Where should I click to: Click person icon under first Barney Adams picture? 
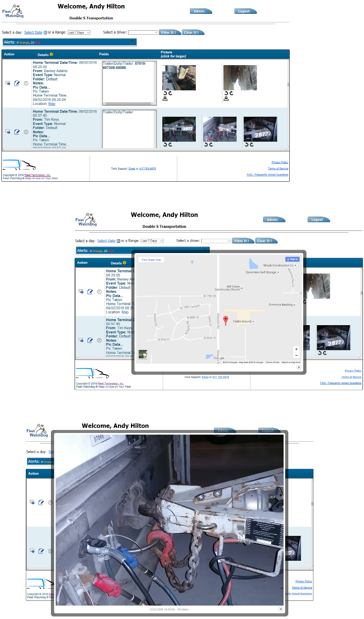click(x=165, y=98)
